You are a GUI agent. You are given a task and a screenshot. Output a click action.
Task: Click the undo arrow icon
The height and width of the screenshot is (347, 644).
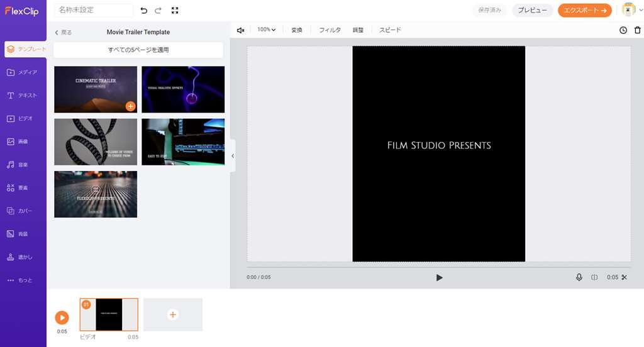pyautogui.click(x=144, y=11)
